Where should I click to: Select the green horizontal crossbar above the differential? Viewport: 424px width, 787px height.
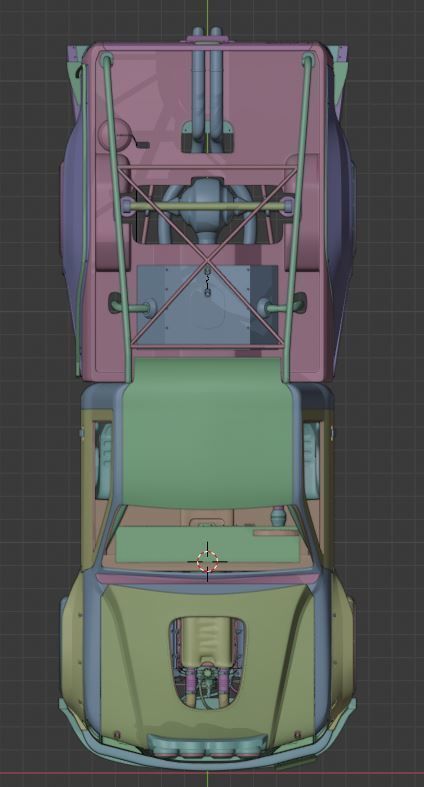pyautogui.click(x=207, y=206)
